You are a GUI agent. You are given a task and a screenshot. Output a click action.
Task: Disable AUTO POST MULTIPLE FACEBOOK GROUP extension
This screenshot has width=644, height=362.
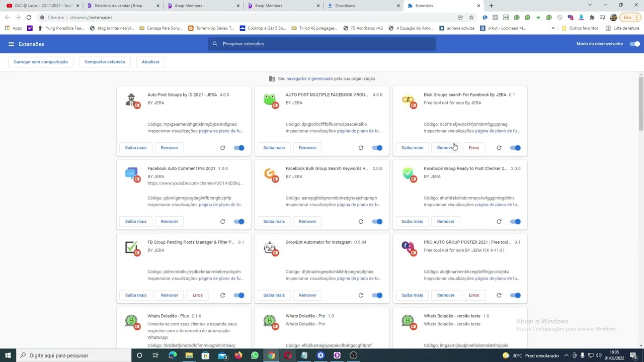pyautogui.click(x=377, y=148)
